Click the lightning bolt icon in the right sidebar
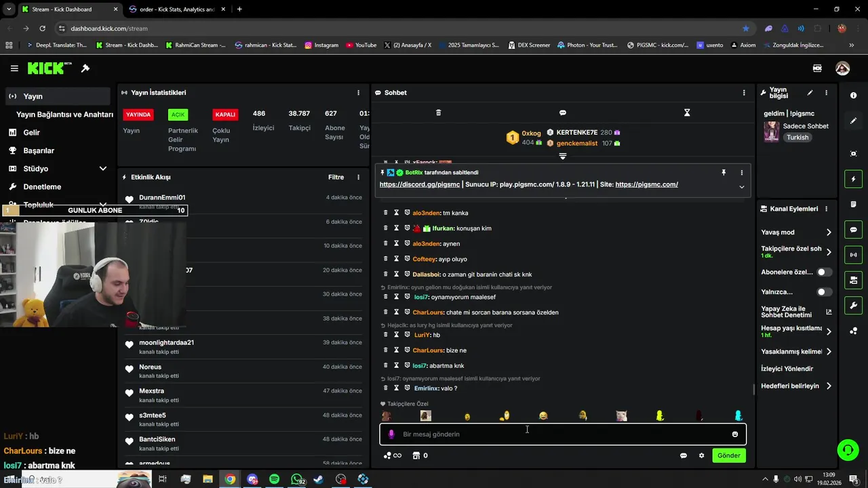Image resolution: width=868 pixels, height=488 pixels. (x=853, y=179)
